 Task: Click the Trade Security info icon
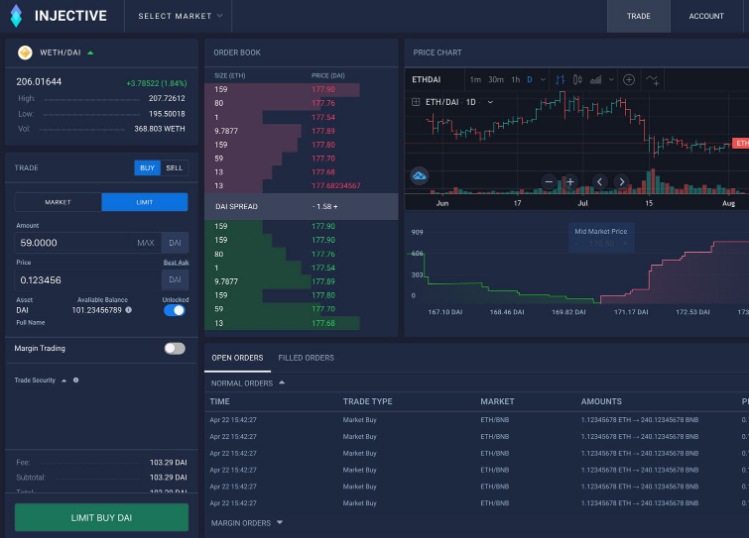click(x=76, y=380)
